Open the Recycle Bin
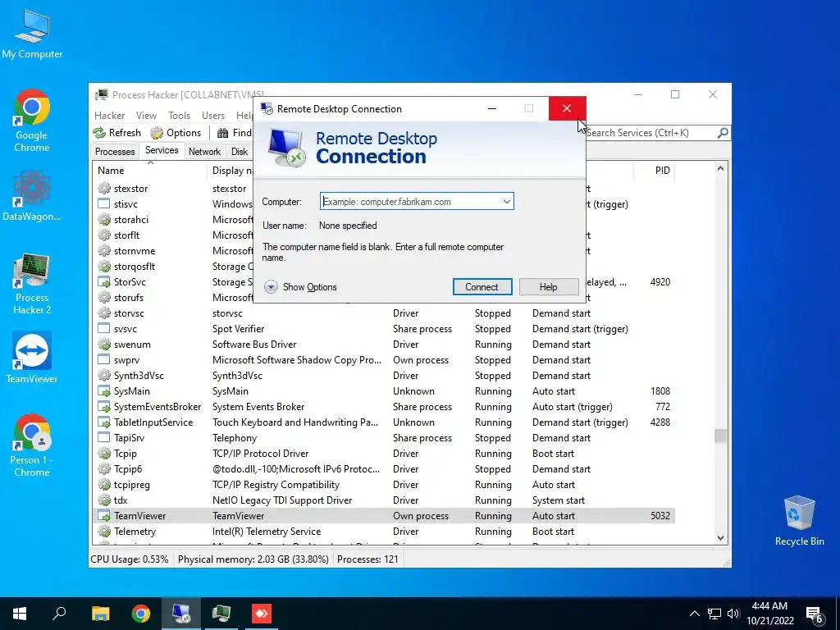 (x=799, y=521)
